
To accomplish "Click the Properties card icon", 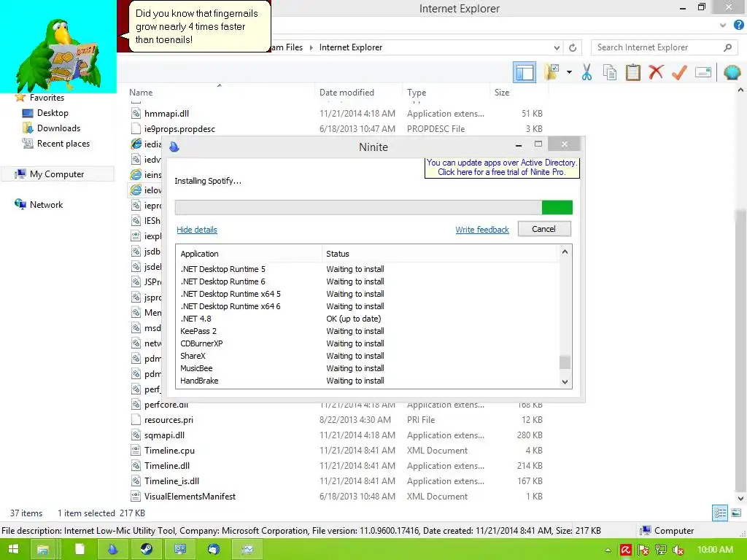I will coord(703,72).
